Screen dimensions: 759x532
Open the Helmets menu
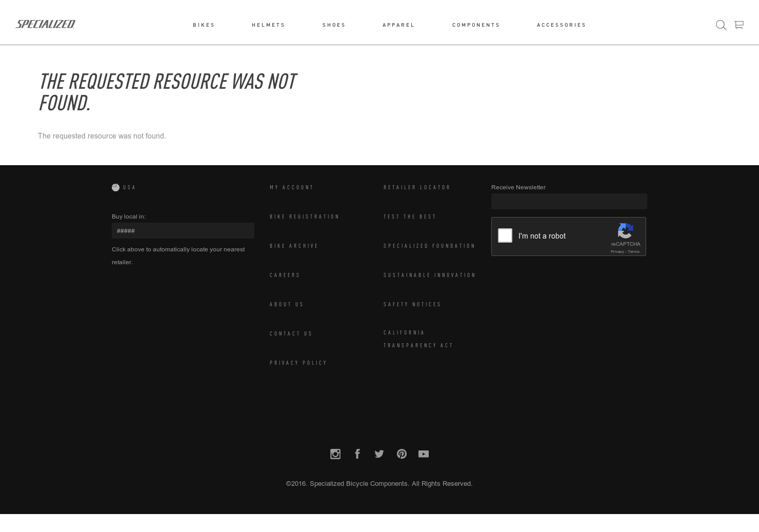[269, 25]
